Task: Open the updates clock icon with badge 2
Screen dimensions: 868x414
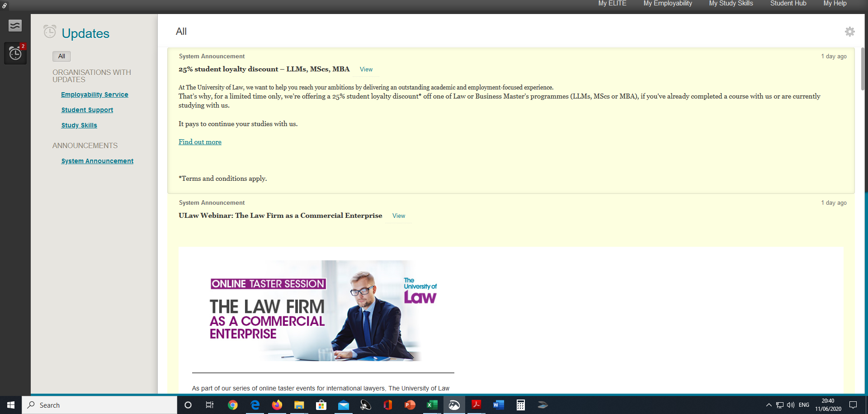Action: (x=15, y=53)
